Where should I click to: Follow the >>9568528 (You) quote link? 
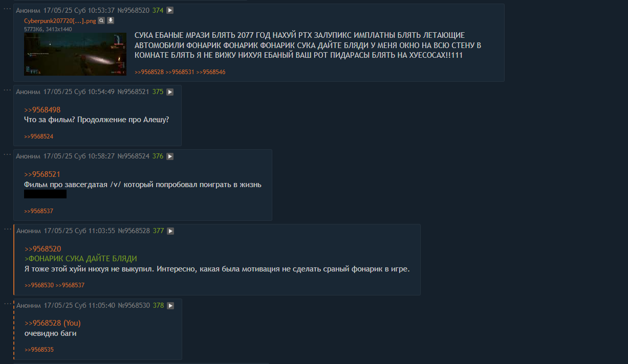(x=52, y=323)
